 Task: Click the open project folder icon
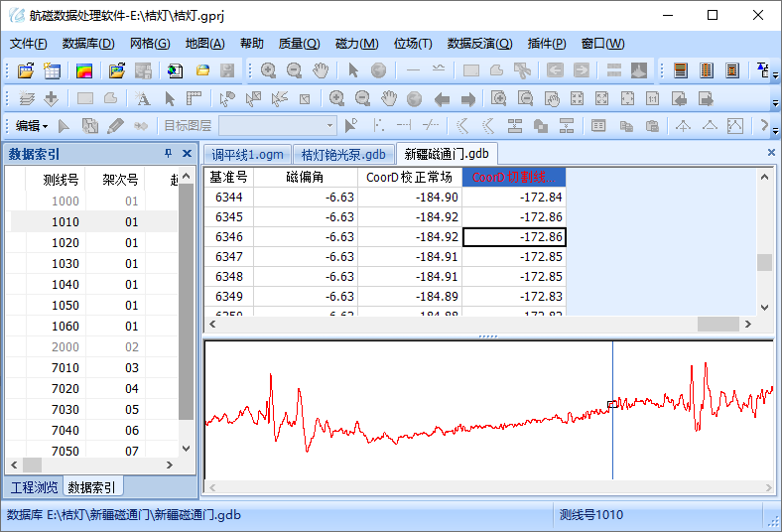(26, 70)
